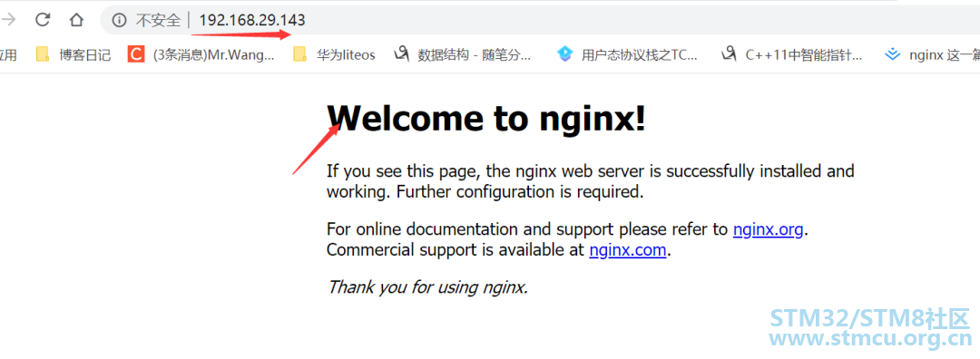Click the yellow folder icon for 博客日记
This screenshot has height=359, width=980.
pos(43,55)
